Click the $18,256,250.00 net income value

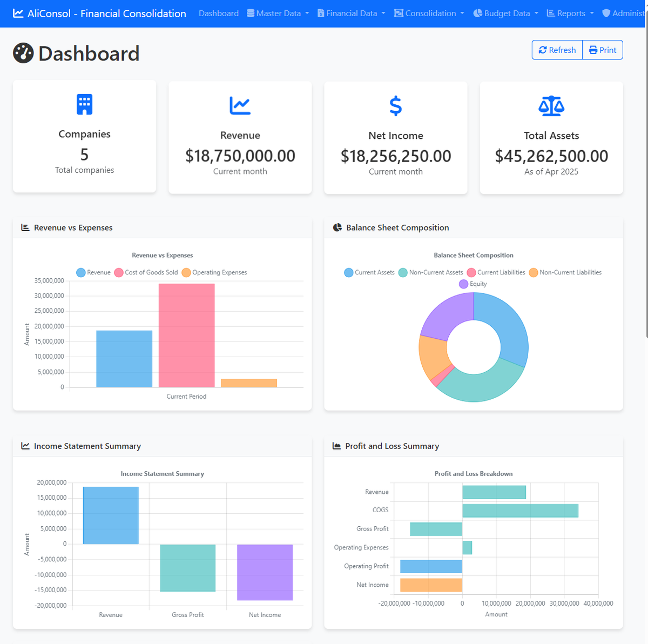(396, 156)
